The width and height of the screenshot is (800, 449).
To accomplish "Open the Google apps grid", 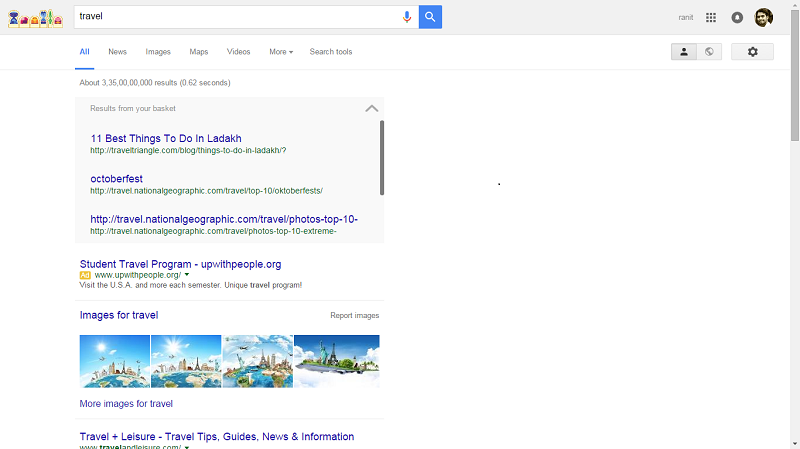I will point(711,17).
